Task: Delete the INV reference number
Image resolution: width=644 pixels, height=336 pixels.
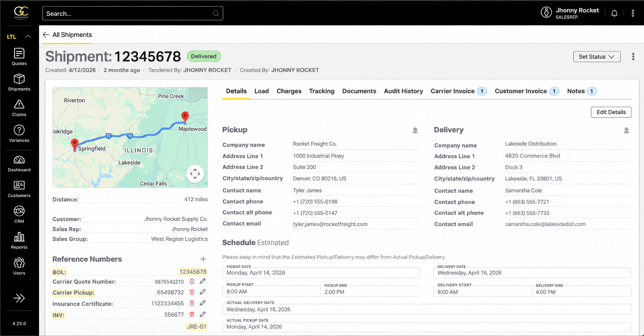Action: [x=192, y=314]
